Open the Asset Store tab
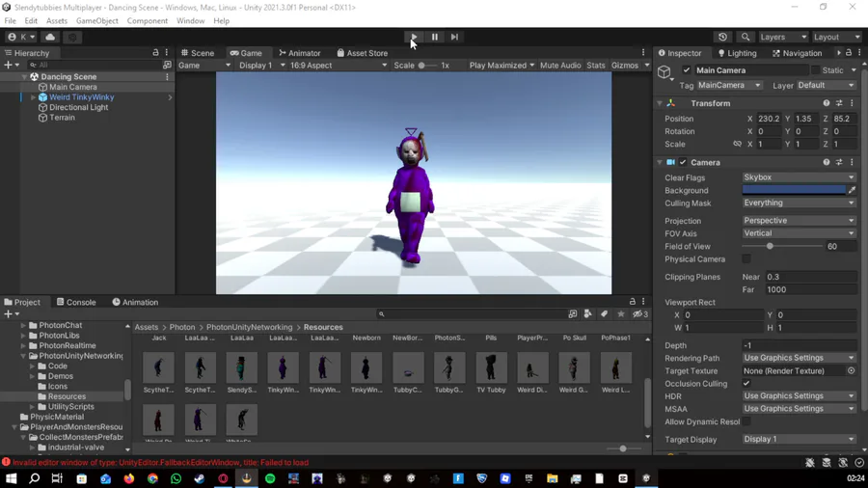This screenshot has width=868, height=488. coord(362,53)
